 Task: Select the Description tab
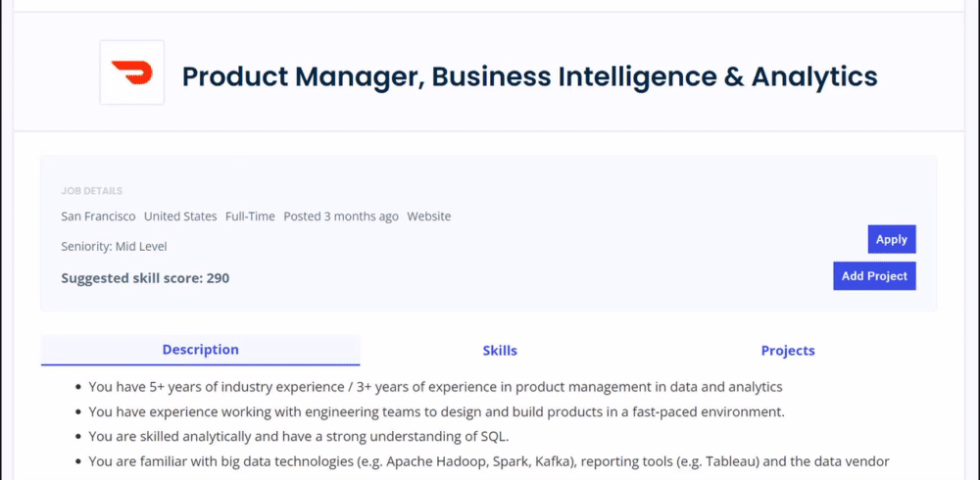(201, 350)
